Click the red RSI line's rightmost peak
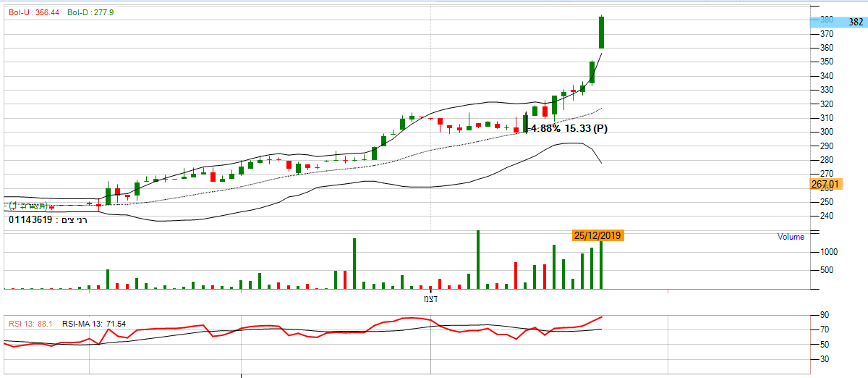Screen dimensions: 868x378 (x=600, y=317)
